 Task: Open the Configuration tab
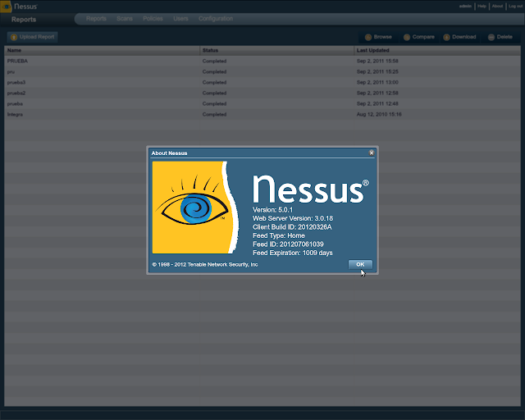pyautogui.click(x=216, y=19)
